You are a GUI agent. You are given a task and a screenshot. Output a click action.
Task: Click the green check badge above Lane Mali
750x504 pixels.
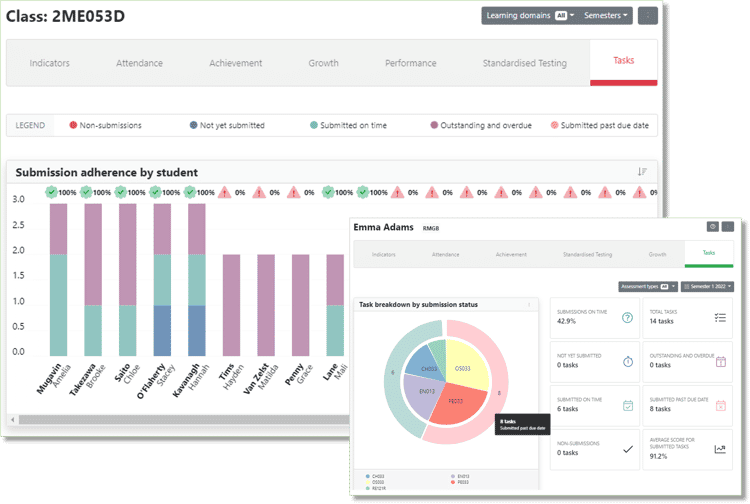pos(328,192)
